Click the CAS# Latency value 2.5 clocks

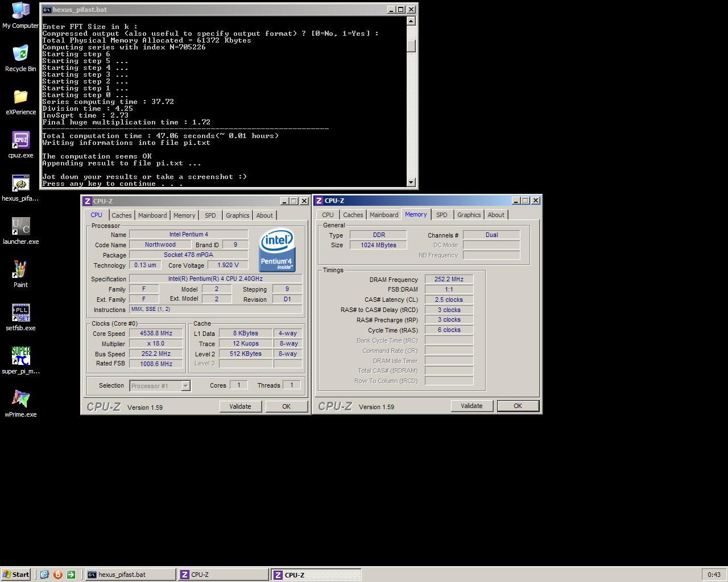(449, 300)
